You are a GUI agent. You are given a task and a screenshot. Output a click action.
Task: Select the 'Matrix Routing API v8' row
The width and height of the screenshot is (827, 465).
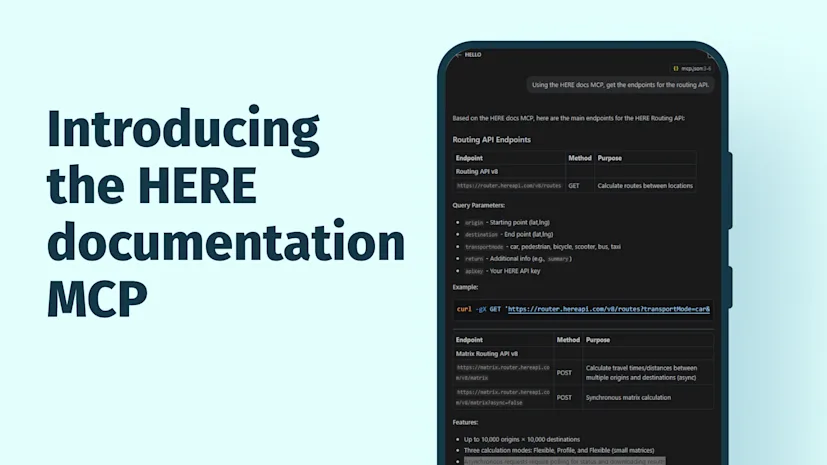click(583, 354)
